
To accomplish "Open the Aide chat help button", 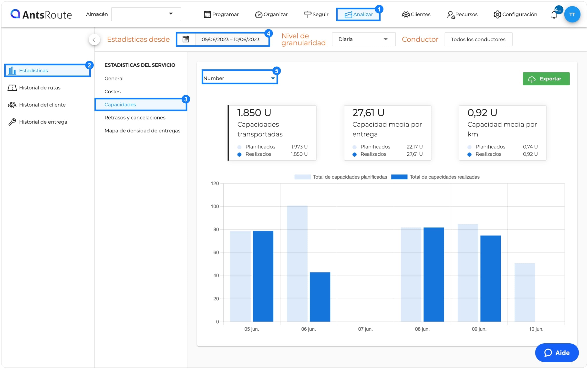I will tap(557, 353).
